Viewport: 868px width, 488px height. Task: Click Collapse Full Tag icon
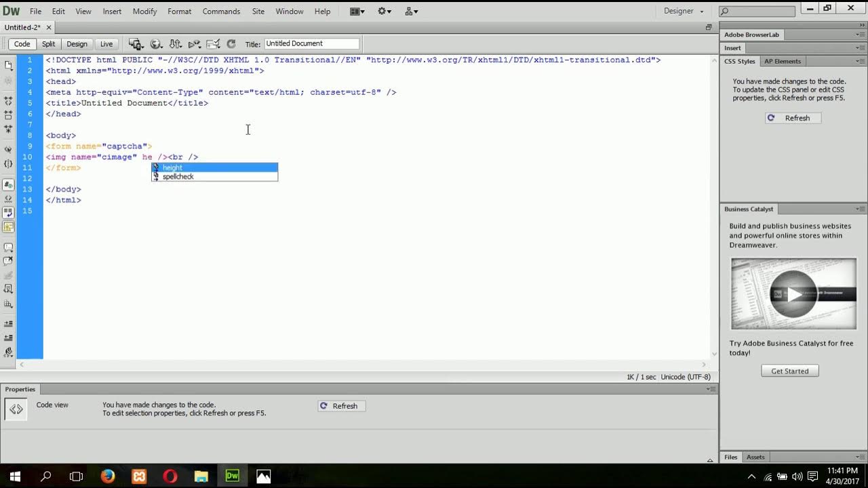pyautogui.click(x=9, y=101)
